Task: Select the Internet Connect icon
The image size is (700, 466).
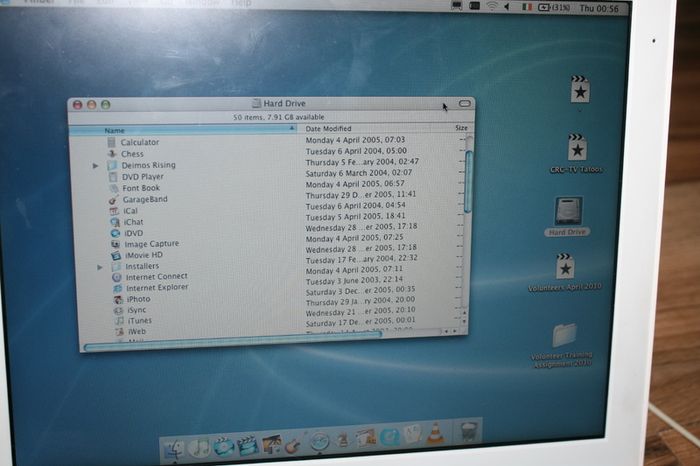Action: pyautogui.click(x=117, y=277)
